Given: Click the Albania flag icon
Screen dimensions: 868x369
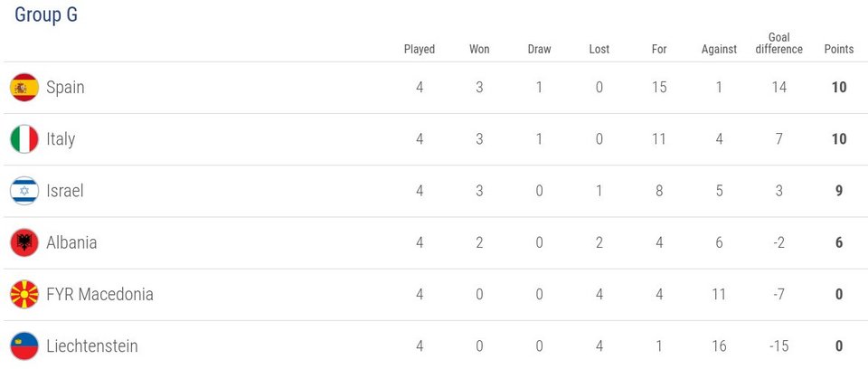Looking at the screenshot, I should click(x=24, y=242).
